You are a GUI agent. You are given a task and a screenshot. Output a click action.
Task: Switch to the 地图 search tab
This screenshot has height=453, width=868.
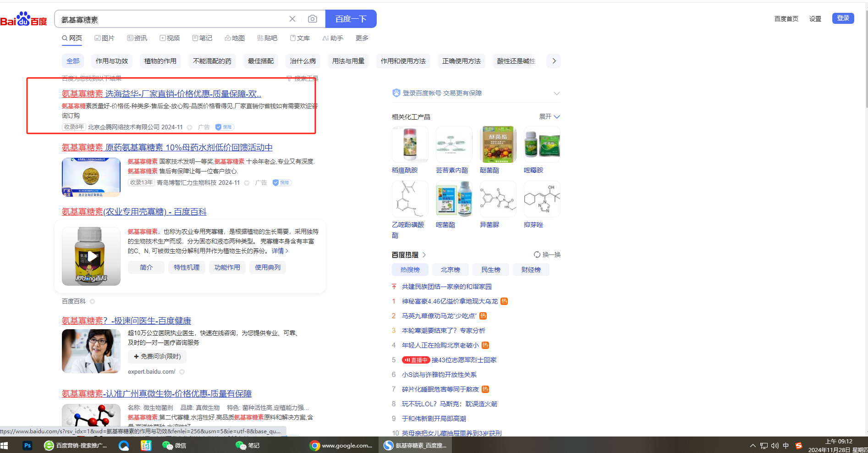point(235,38)
